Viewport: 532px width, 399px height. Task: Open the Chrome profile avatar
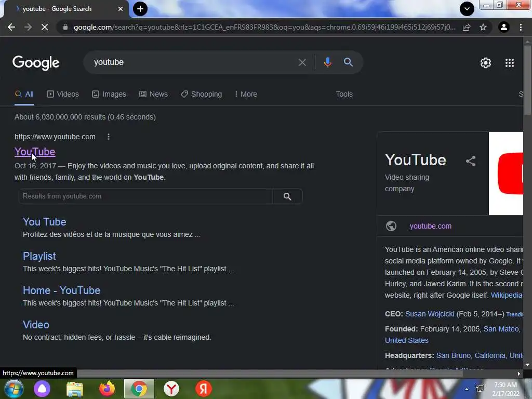[504, 27]
